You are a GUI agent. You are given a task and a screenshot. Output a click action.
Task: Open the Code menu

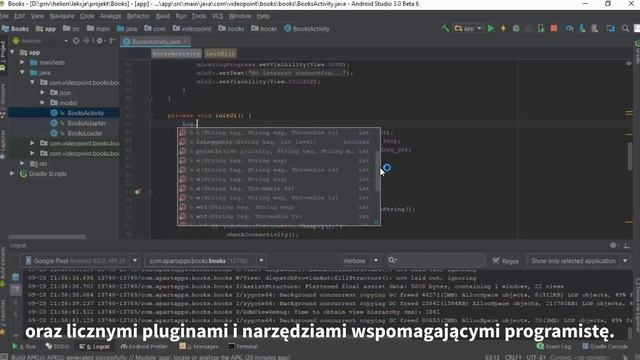(x=87, y=16)
